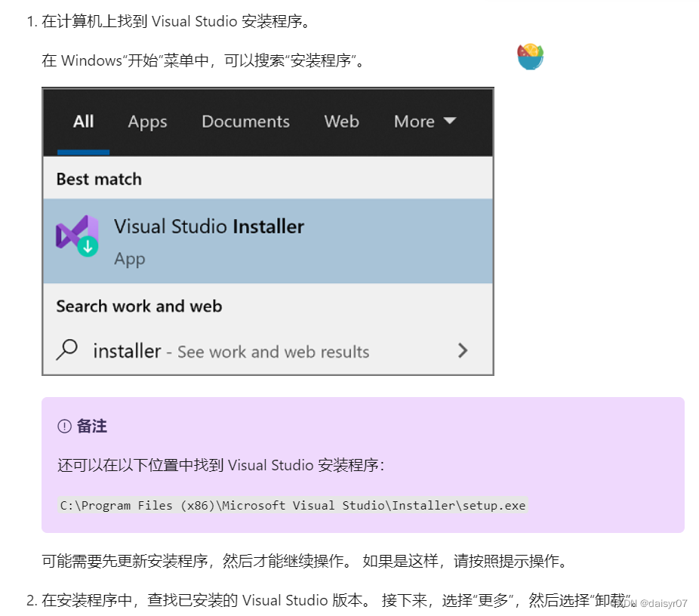Click the Search work and web heading
The width and height of the screenshot is (699, 616).
pyautogui.click(x=139, y=306)
